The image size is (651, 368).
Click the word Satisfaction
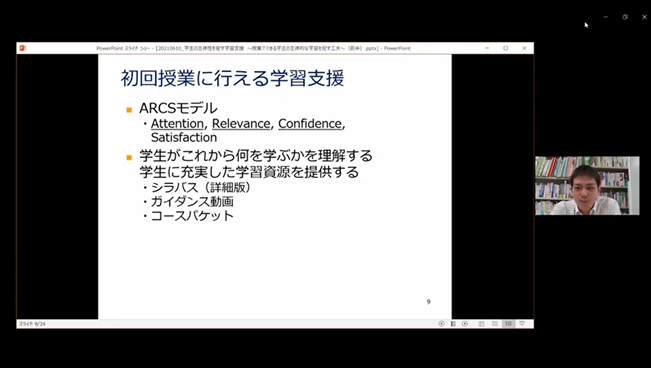[184, 137]
